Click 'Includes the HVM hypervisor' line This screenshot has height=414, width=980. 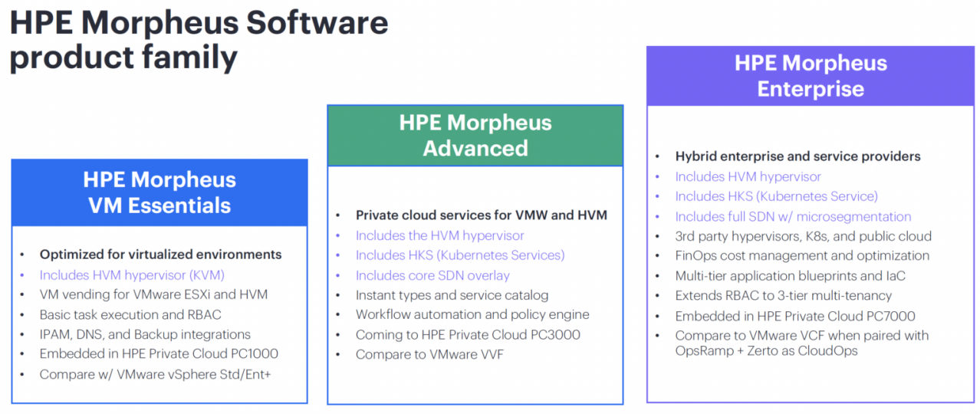pos(440,235)
